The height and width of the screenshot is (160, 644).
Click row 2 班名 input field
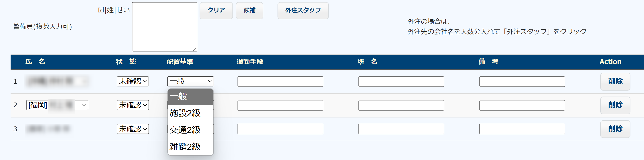[x=401, y=105]
